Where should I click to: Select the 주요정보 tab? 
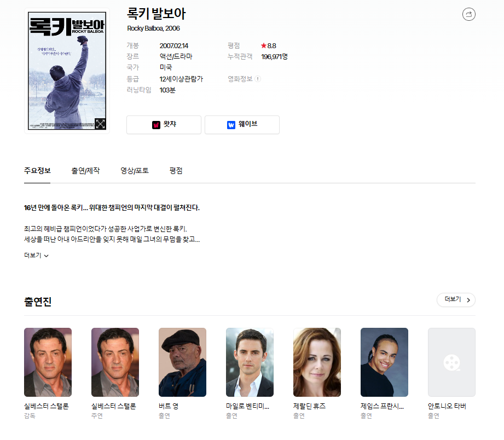[37, 171]
